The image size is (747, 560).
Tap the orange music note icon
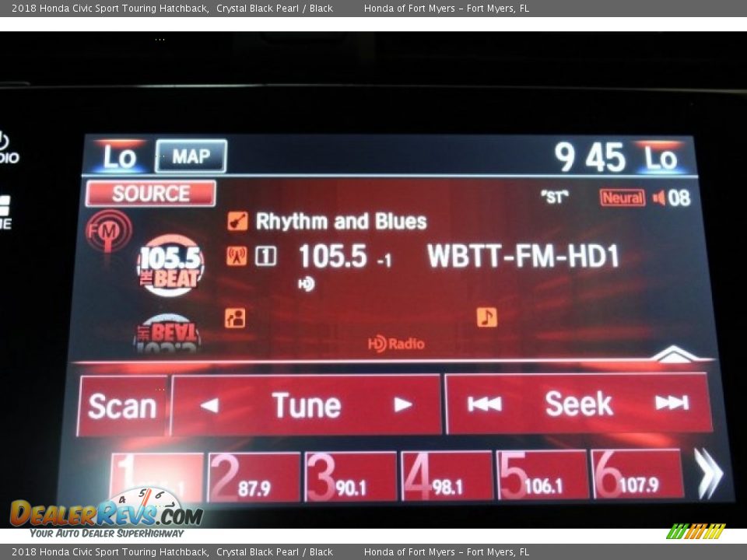487,317
